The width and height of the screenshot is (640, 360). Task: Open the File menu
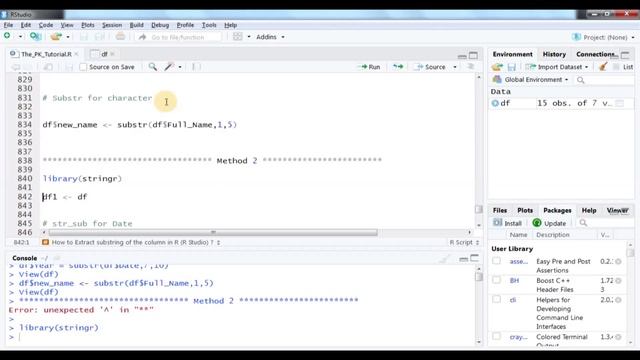pos(8,25)
